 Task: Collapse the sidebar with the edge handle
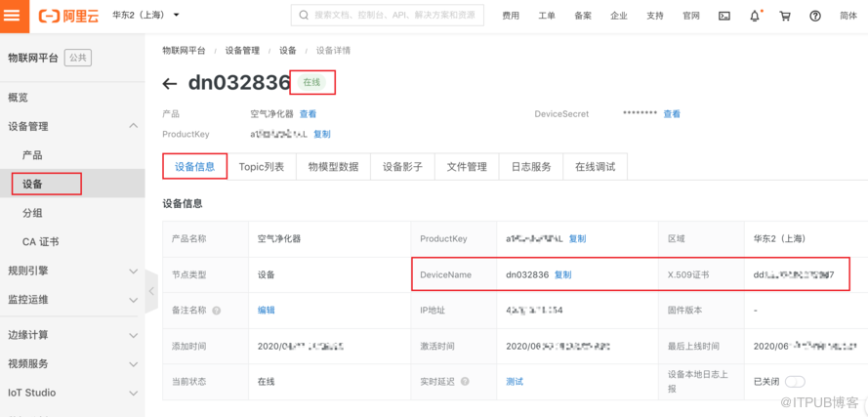coord(151,291)
